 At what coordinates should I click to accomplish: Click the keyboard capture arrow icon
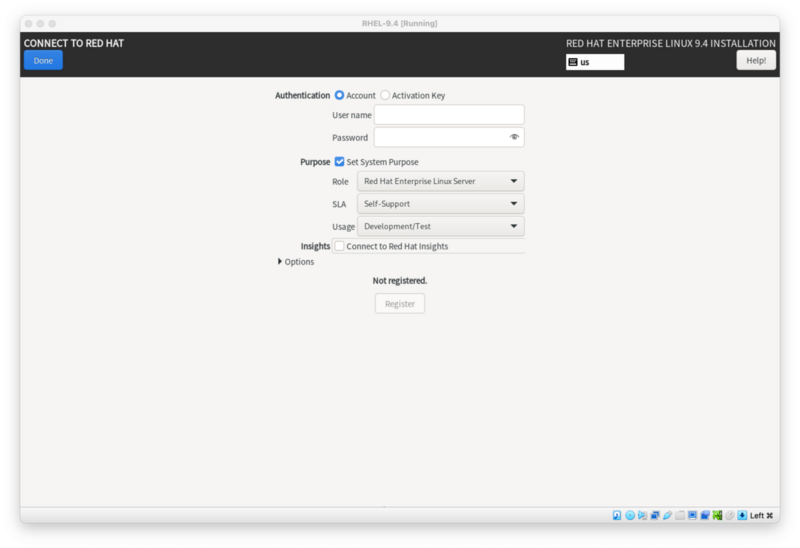742,515
